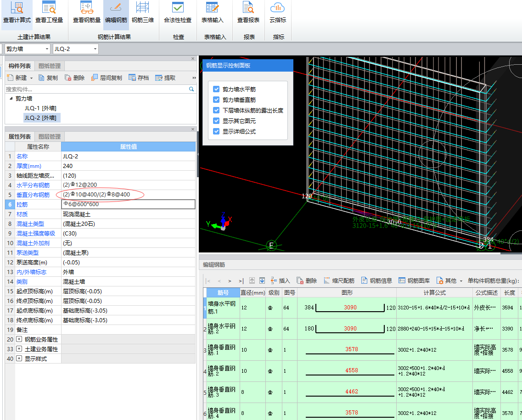Go to last rebar record
This screenshot has width=522, height=420.
tap(241, 281)
